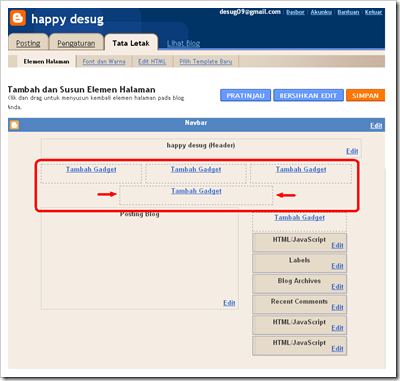The width and height of the screenshot is (400, 381).
Task: Click the right top-row Tambah Gadget link
Action: 301,169
